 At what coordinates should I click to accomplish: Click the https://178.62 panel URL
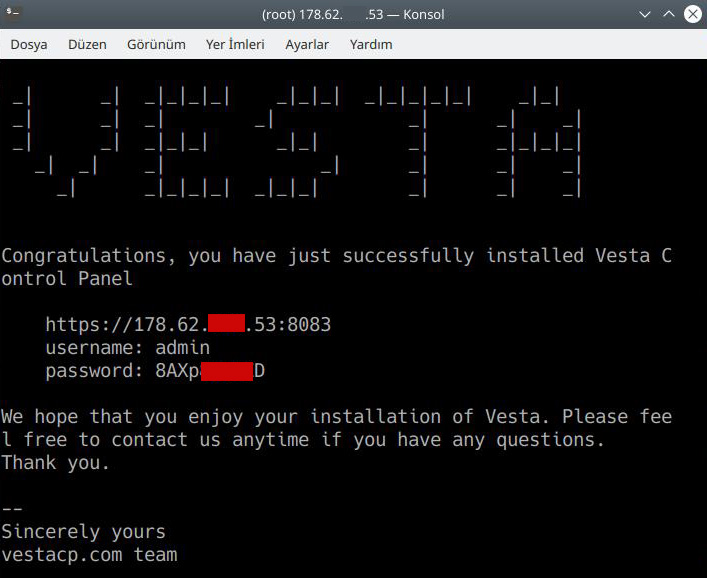tap(188, 325)
